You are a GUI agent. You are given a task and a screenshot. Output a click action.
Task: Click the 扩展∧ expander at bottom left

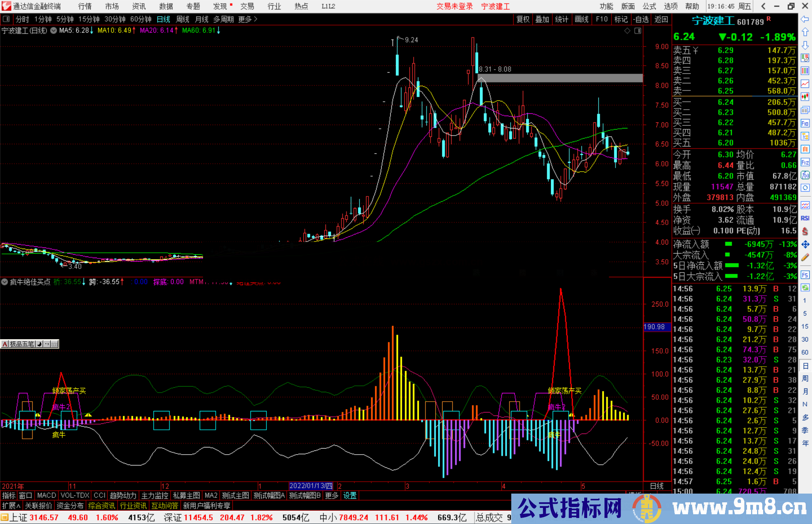click(x=11, y=506)
